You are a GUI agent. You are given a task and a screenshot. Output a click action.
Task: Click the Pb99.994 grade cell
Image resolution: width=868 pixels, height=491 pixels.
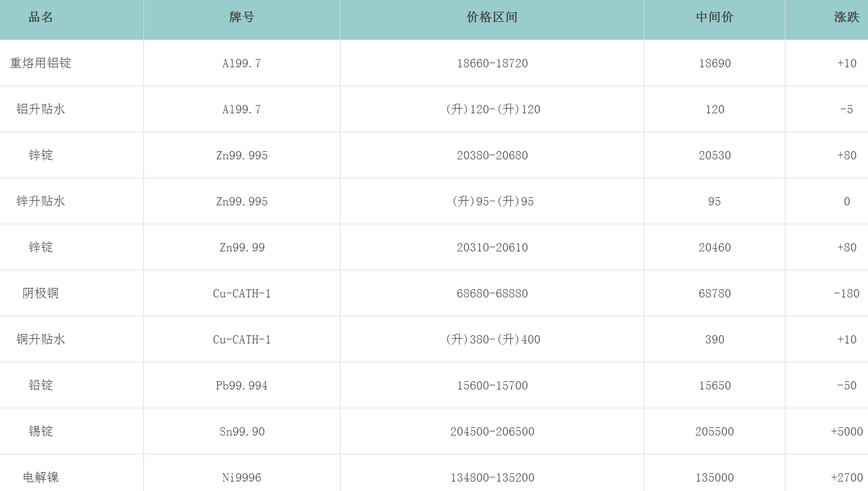click(242, 386)
